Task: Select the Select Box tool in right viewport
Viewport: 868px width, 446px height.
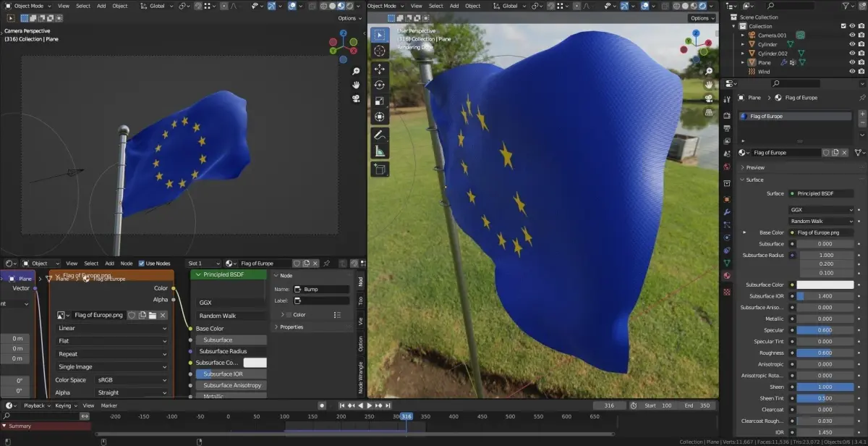Action: click(x=380, y=35)
